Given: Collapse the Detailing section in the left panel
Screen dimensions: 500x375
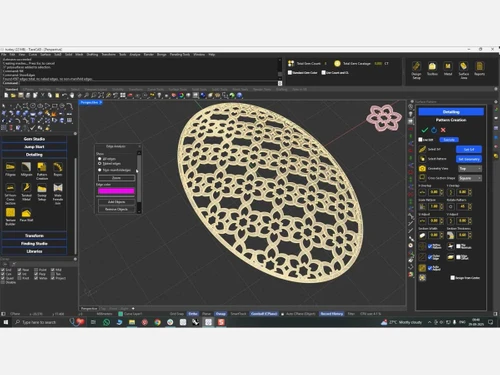Looking at the screenshot, I should click(x=34, y=155).
